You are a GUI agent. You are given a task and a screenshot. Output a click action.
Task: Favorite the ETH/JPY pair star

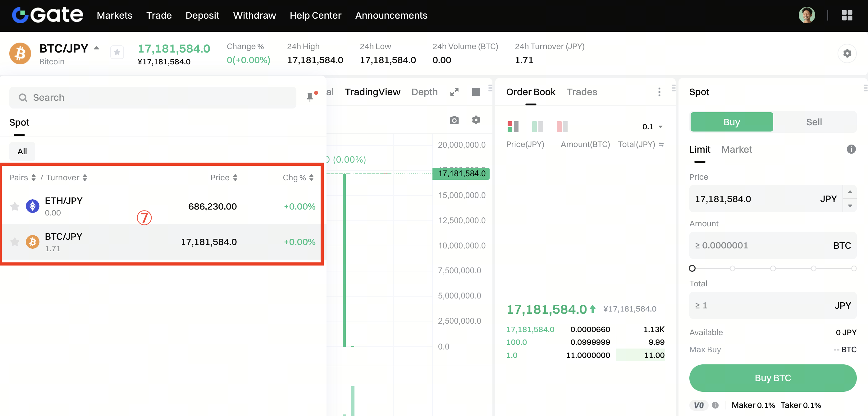pyautogui.click(x=15, y=206)
